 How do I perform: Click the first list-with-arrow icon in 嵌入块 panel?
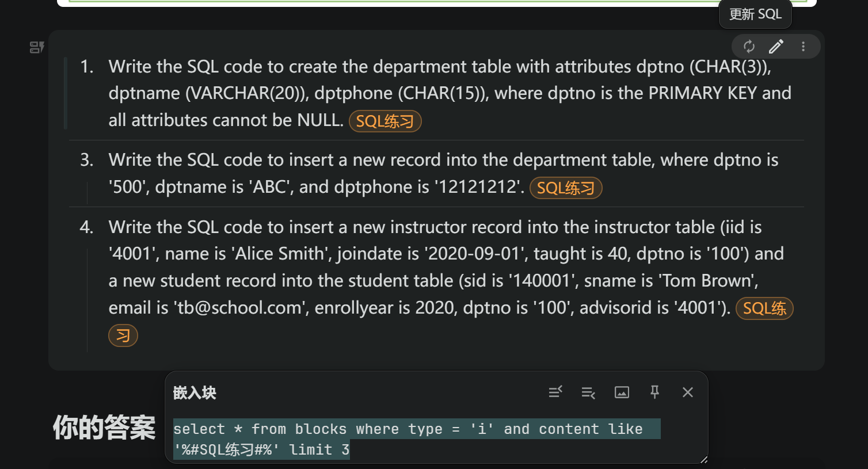pos(555,392)
